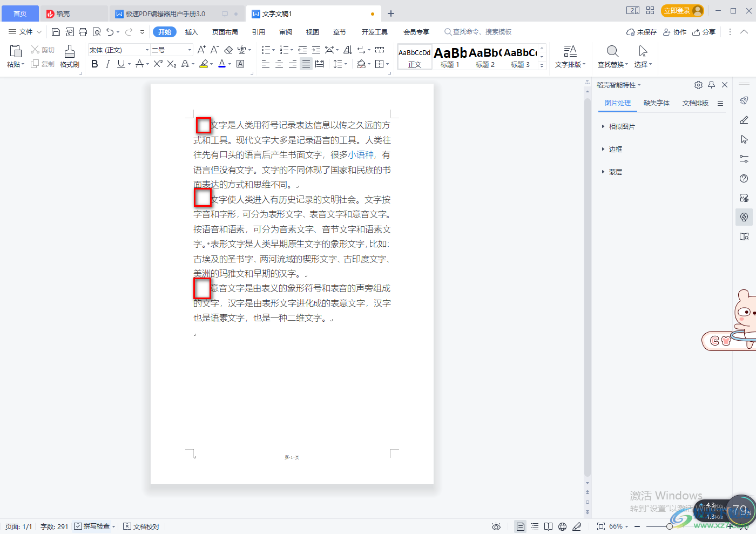
Task: Click the Italic (I) button
Action: pos(107,64)
